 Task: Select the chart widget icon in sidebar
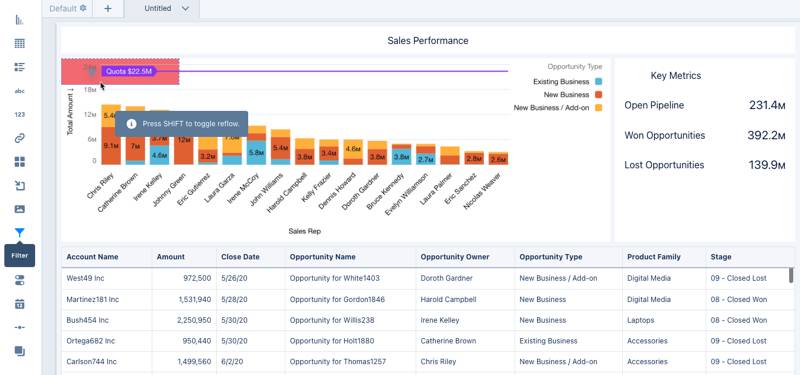coord(19,20)
